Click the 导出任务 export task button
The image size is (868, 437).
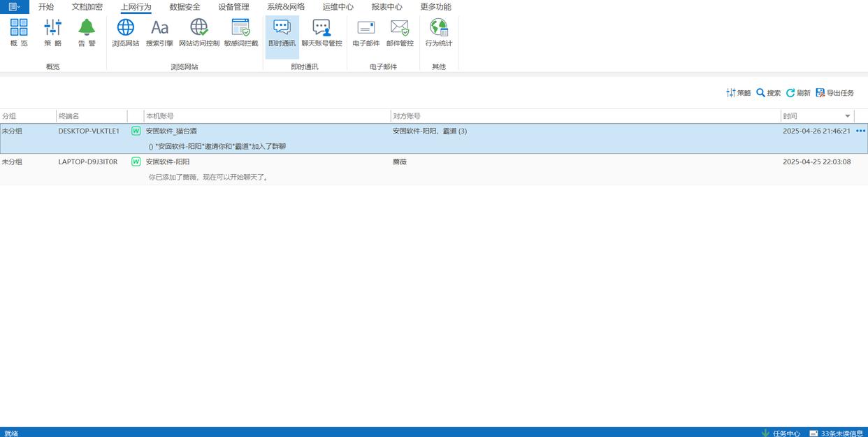[834, 93]
